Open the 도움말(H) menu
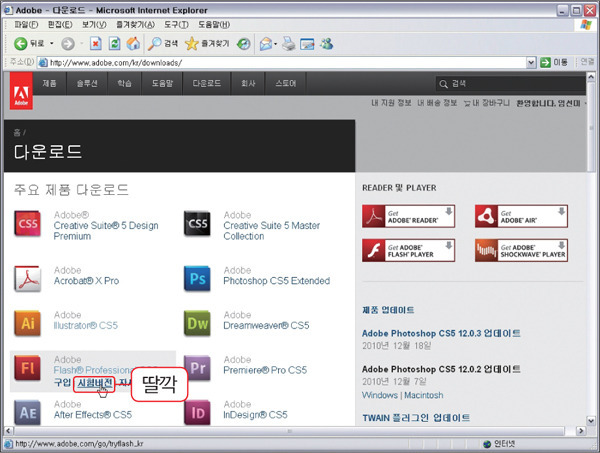Image resolution: width=600 pixels, height=453 pixels. tap(214, 25)
